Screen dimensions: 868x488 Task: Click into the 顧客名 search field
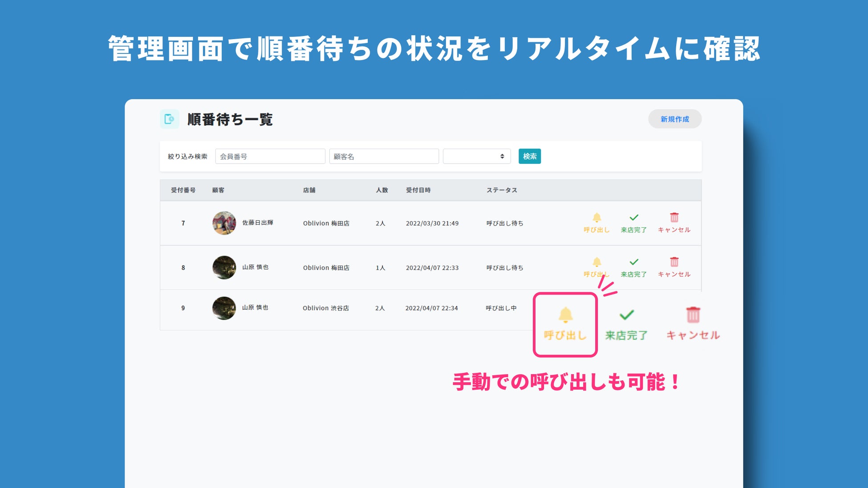click(384, 157)
